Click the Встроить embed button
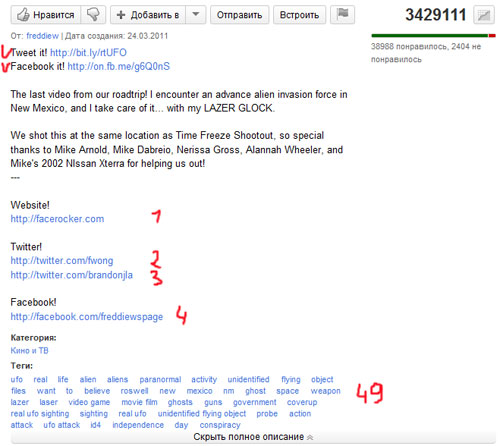Viewport: 500px width, 446px height. click(x=299, y=15)
